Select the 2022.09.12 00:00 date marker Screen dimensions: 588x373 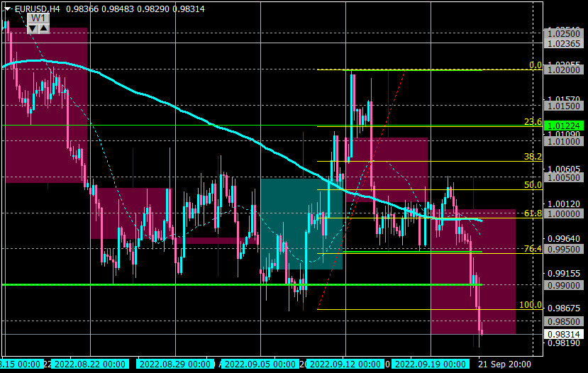click(345, 364)
